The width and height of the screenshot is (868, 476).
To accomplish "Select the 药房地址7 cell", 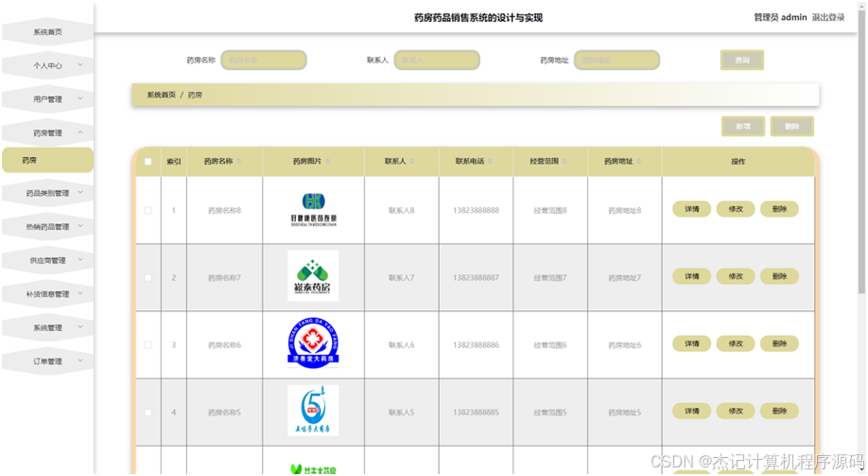I will click(x=624, y=277).
